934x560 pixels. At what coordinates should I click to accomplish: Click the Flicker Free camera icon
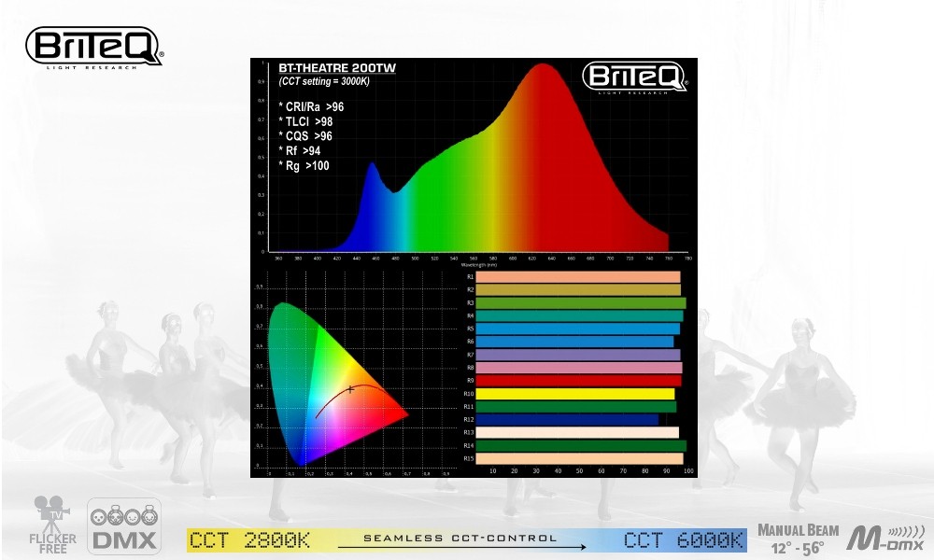tap(52, 525)
